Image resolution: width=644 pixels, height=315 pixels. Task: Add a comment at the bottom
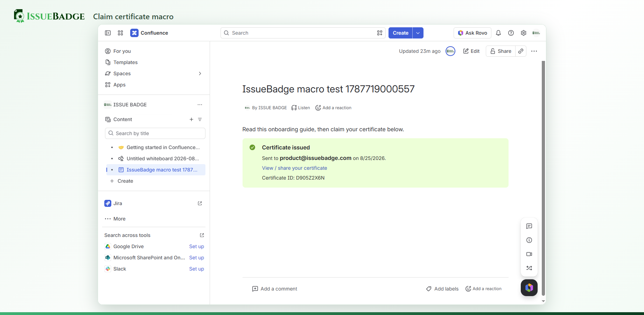click(275, 289)
